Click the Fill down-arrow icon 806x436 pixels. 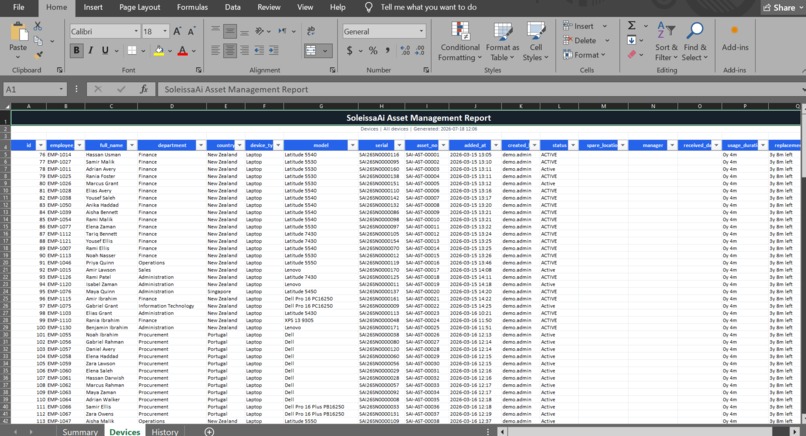pyautogui.click(x=632, y=40)
